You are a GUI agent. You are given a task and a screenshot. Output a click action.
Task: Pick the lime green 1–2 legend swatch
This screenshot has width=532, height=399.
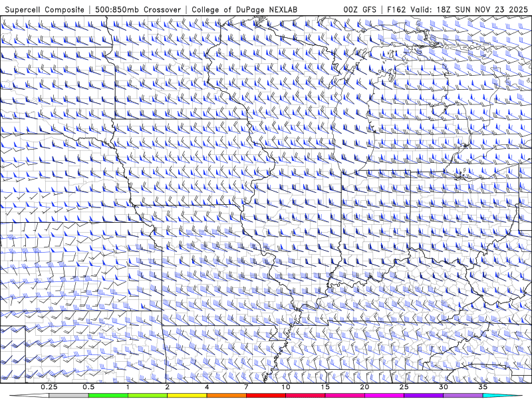coord(148,396)
